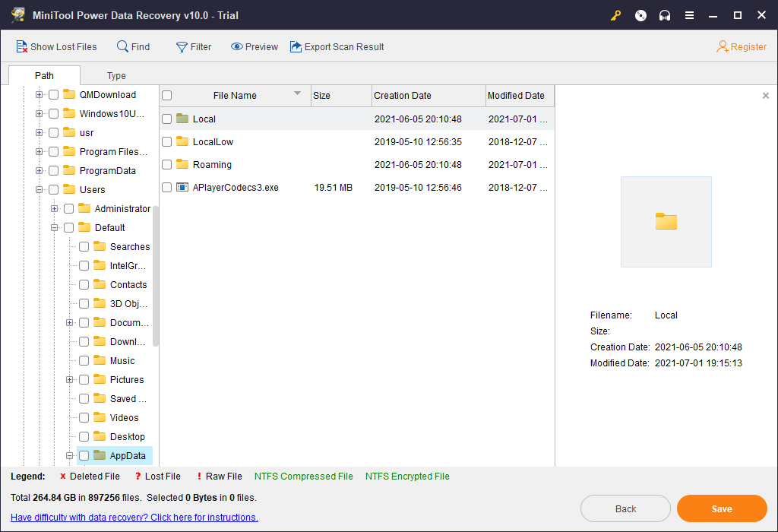
Task: Click the Preview eye icon
Action: click(x=237, y=46)
